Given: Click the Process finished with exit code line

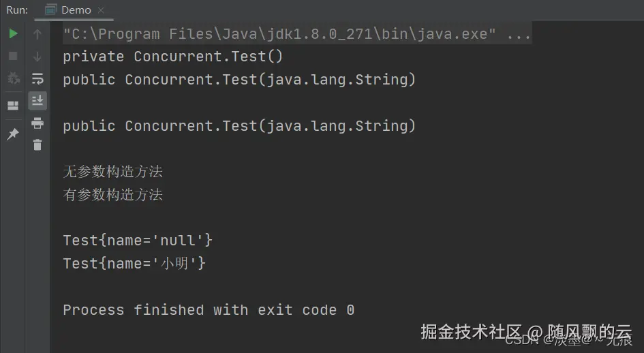Looking at the screenshot, I should [x=209, y=310].
